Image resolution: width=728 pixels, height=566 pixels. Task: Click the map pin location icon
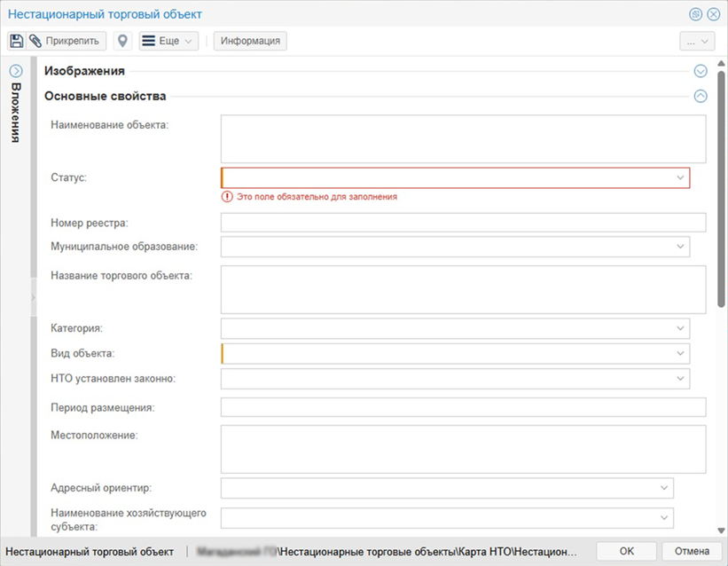tap(122, 41)
